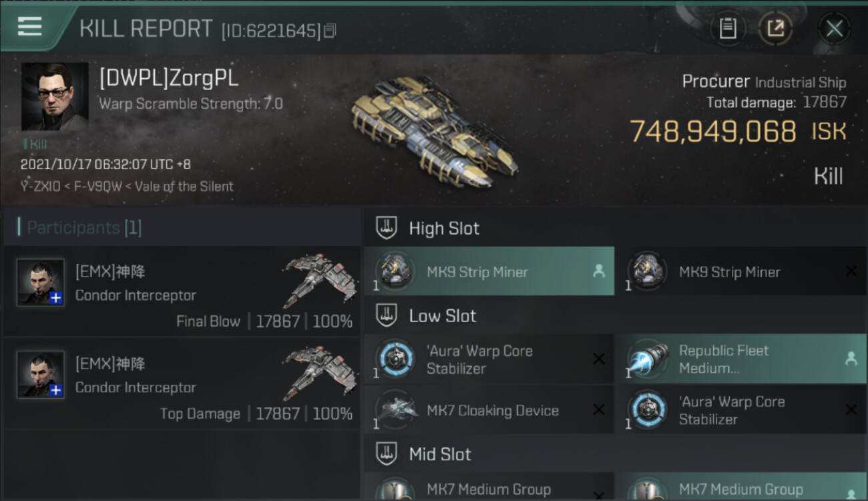Open the Final Blow pilot portrait

point(41,282)
